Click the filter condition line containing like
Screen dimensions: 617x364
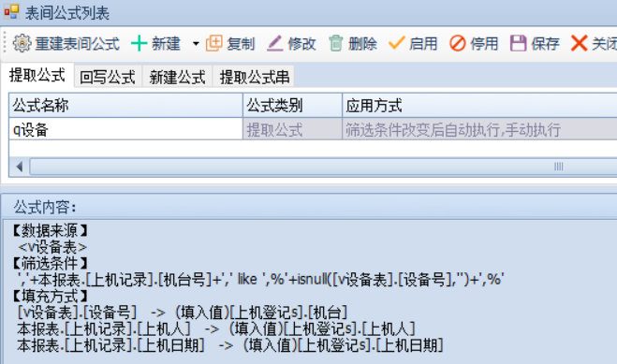pos(260,280)
